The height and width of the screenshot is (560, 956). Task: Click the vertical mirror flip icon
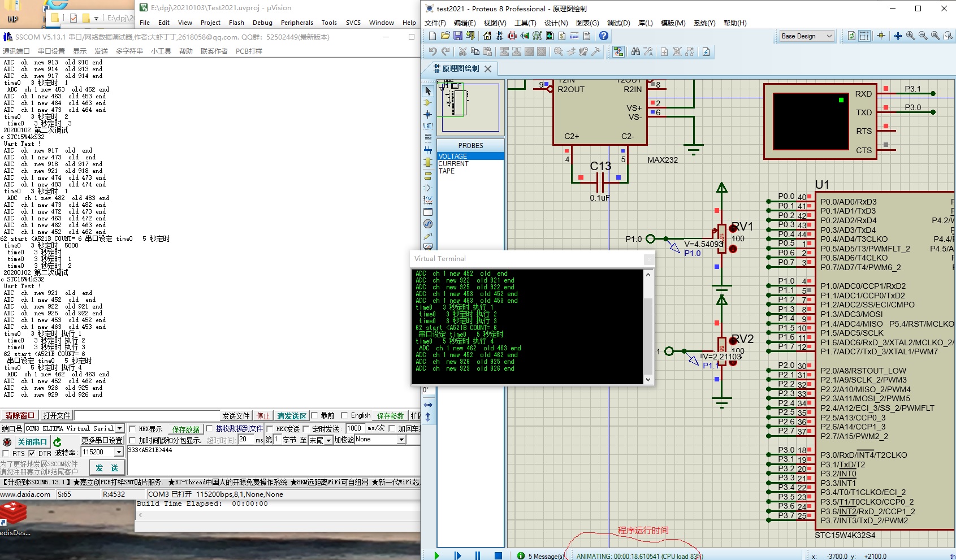click(428, 417)
